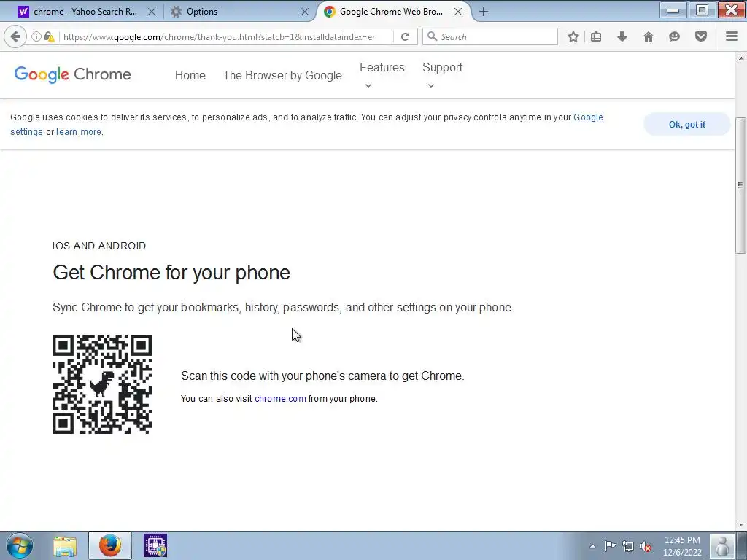Screen dimensions: 747x560
Task: Expand the Features dropdown chevron
Action: click(368, 86)
